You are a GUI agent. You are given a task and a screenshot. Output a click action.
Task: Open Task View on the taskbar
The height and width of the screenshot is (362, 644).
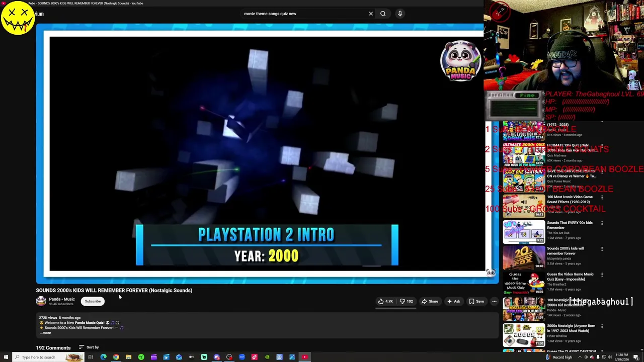[91, 357]
